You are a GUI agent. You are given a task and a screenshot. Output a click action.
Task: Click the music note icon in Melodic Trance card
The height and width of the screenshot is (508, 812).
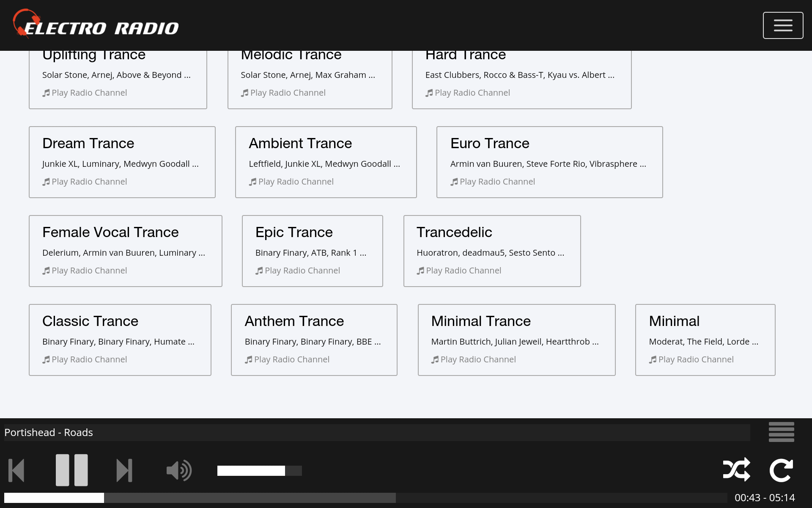[x=244, y=93]
